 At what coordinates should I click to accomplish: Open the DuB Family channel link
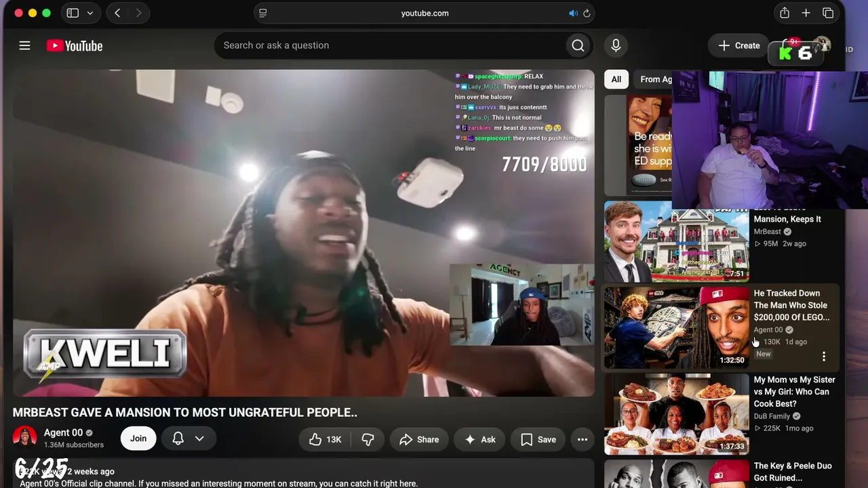point(772,416)
